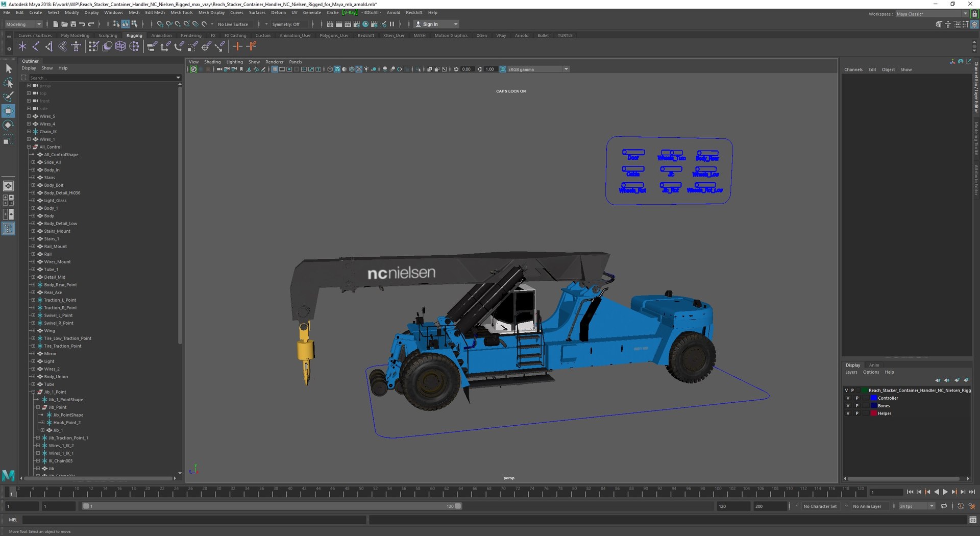Click the Undo arrow icon

[x=82, y=24]
